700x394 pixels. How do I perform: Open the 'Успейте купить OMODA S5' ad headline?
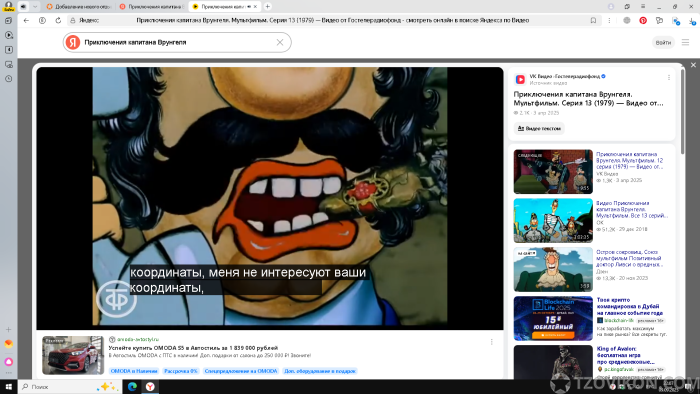click(x=193, y=348)
